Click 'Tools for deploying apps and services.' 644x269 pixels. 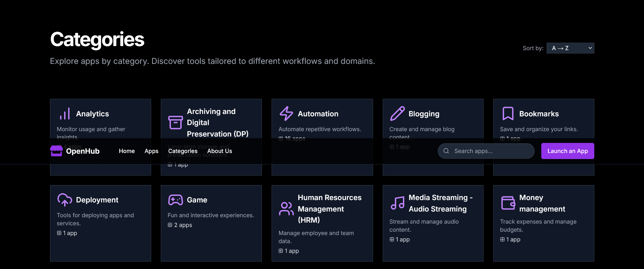[x=95, y=219]
